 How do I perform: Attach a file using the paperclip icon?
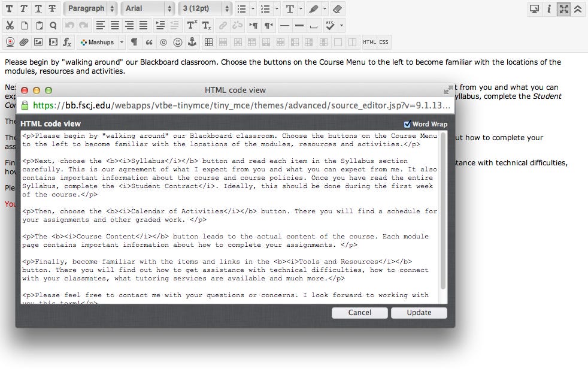tap(24, 42)
